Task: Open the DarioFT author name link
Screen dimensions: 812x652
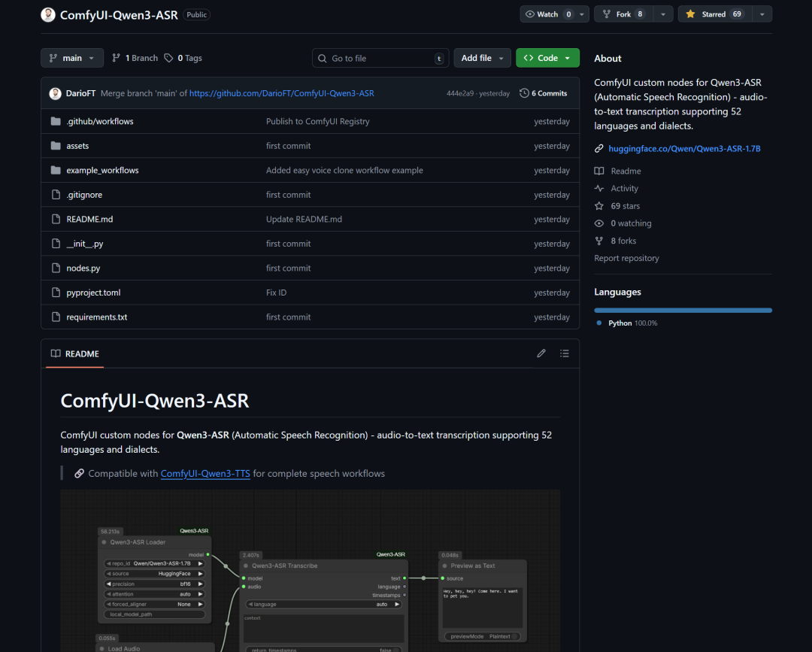Action: click(x=80, y=94)
